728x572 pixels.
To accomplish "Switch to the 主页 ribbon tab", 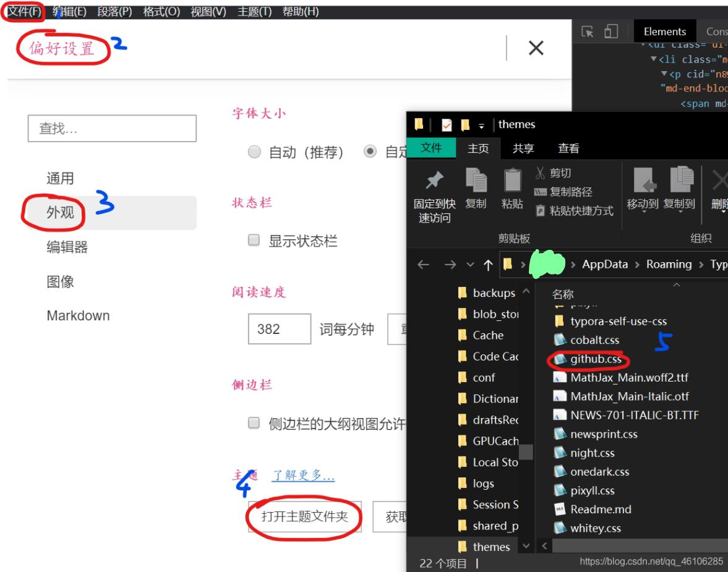I will [477, 148].
